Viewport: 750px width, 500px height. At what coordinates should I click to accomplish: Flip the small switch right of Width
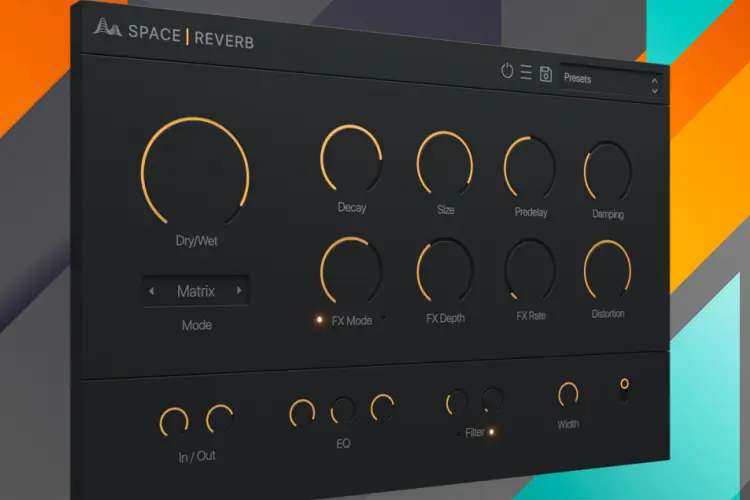624,390
